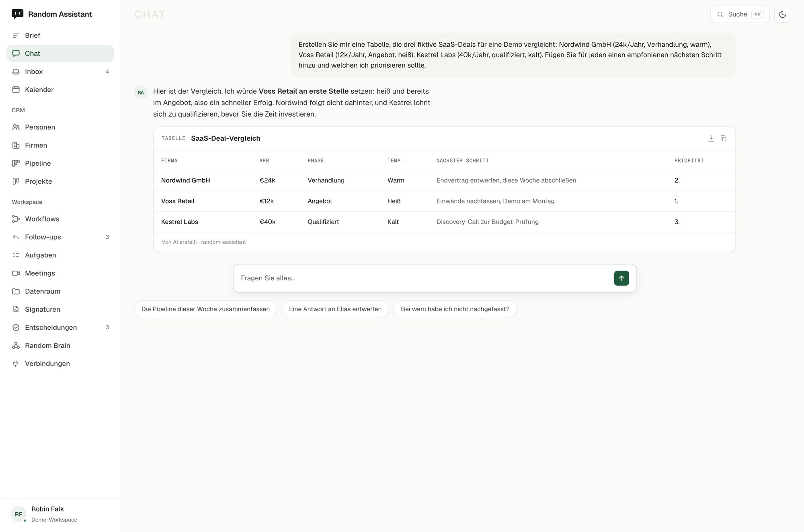Image resolution: width=804 pixels, height=532 pixels.
Task: Open the Personen people icon
Action: [x=16, y=127]
